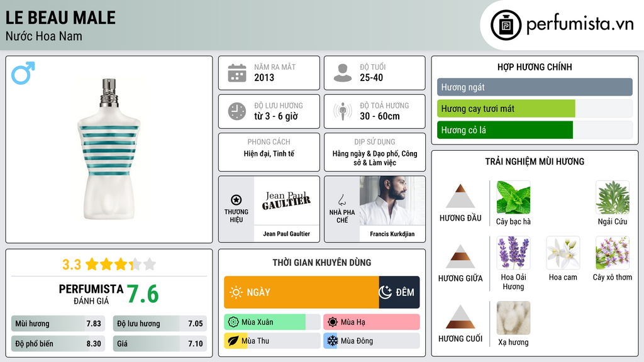
Task: Click the Mùa Thu season bar
Action: click(x=272, y=341)
